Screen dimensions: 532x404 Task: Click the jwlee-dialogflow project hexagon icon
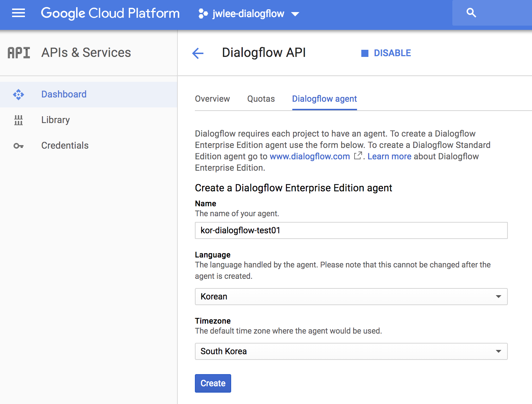point(203,14)
